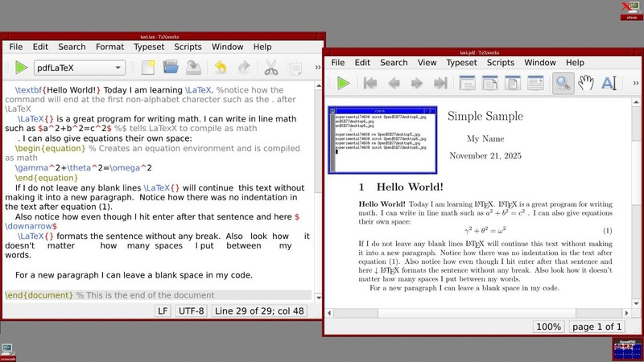This screenshot has height=362, width=644.
Task: Click the UTF-8 encoding indicator
Action: point(191,311)
